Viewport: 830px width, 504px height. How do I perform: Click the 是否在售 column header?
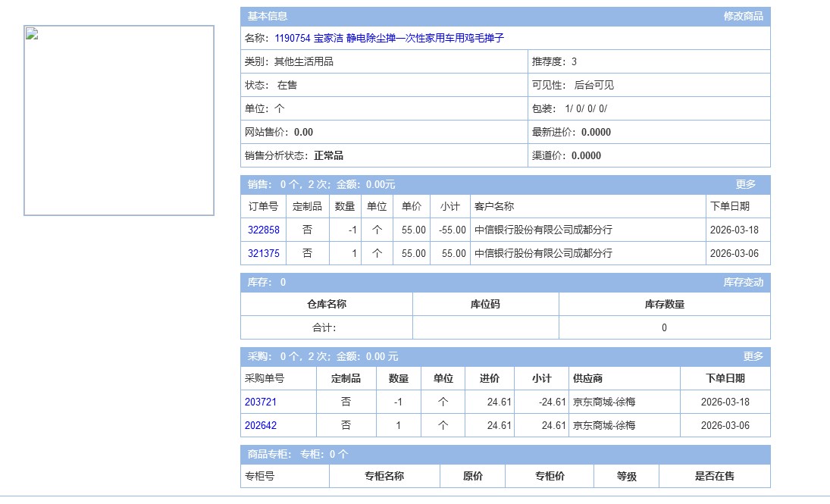click(714, 477)
